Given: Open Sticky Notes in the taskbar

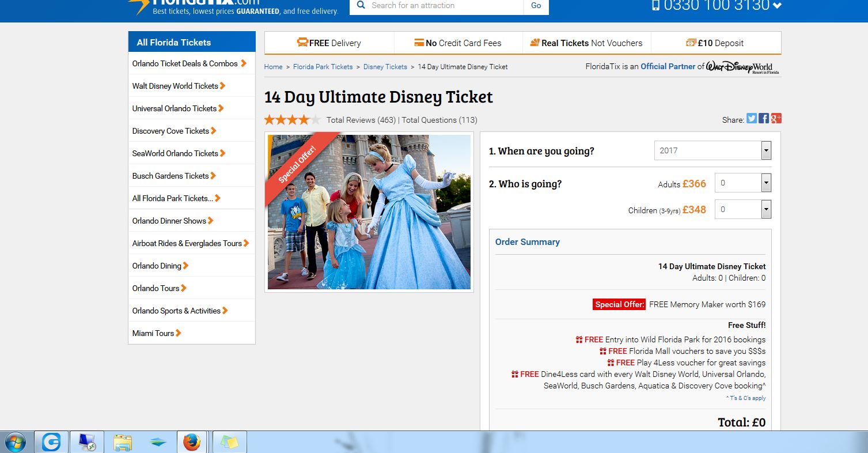Looking at the screenshot, I should tap(229, 442).
